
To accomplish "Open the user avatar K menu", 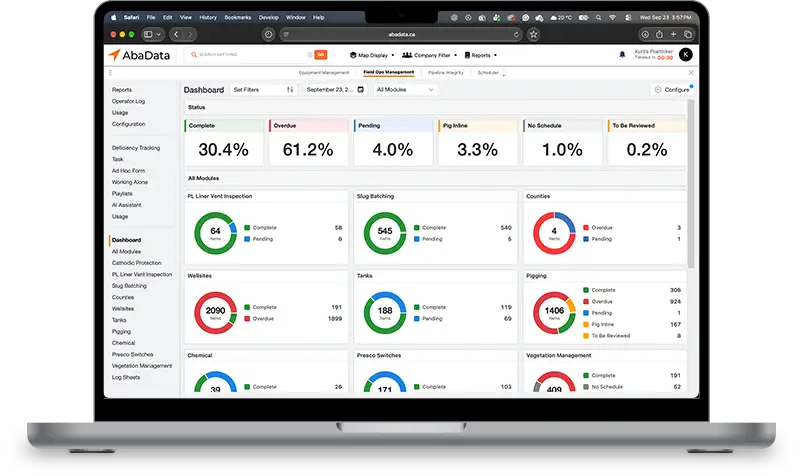I will tap(686, 55).
